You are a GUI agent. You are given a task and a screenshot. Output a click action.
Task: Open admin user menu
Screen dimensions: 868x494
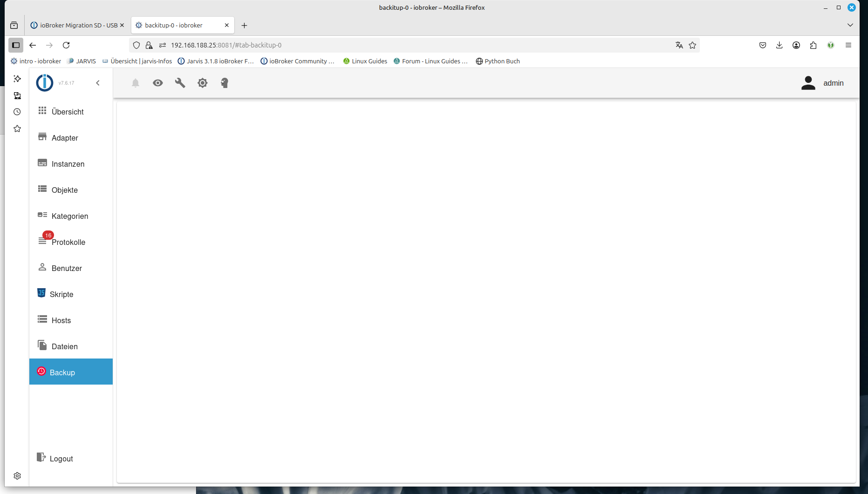(x=822, y=83)
